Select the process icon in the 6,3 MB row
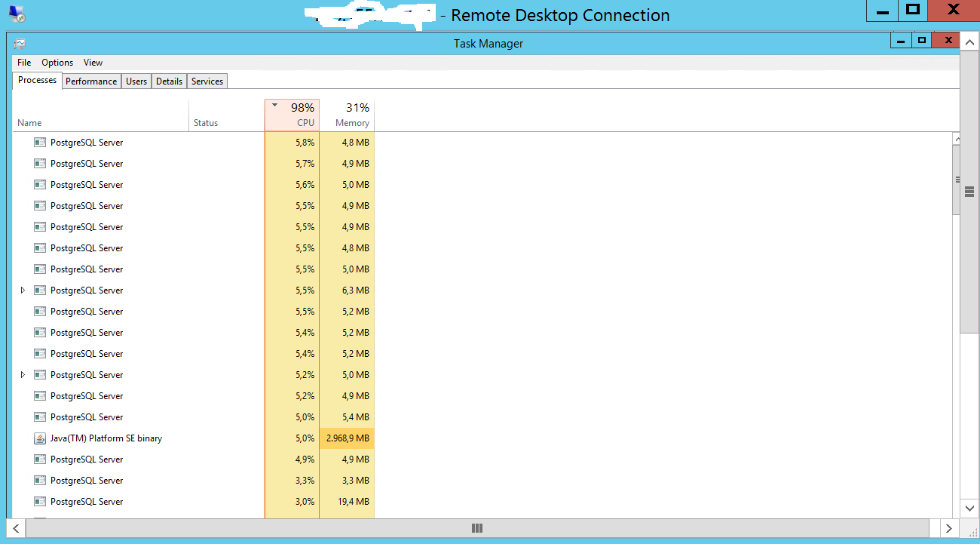This screenshot has height=544, width=980. pos(40,290)
